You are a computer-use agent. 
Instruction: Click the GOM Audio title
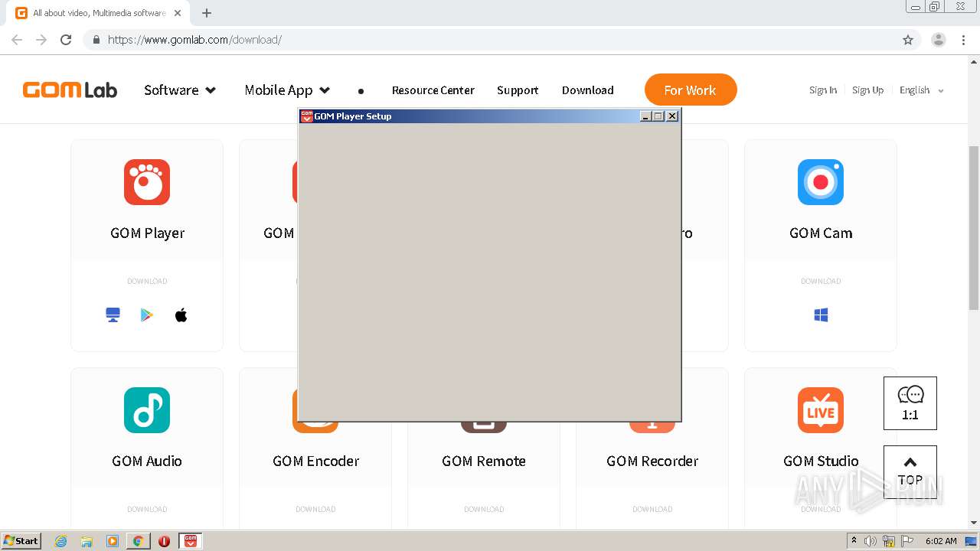pos(147,461)
